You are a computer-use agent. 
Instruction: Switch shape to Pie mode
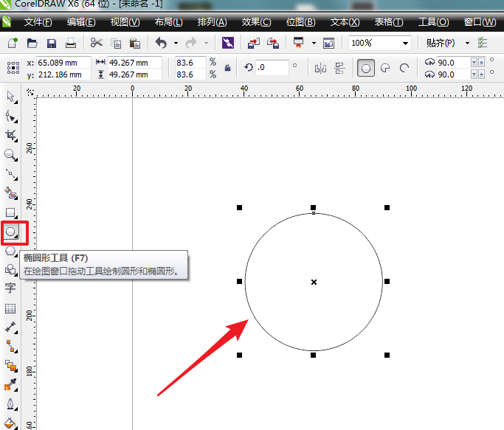click(x=385, y=68)
